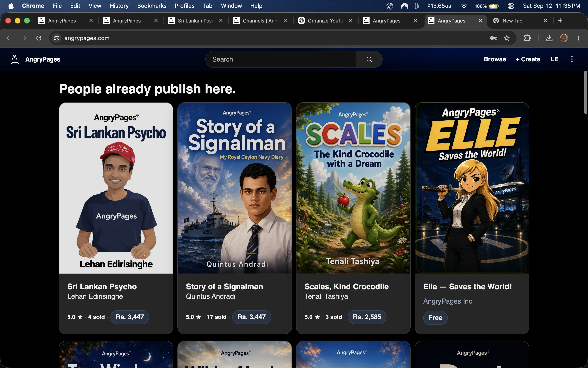Viewport: 588px width, 368px height.
Task: Close the Sri Lankan Psycho tab
Action: [x=221, y=21]
